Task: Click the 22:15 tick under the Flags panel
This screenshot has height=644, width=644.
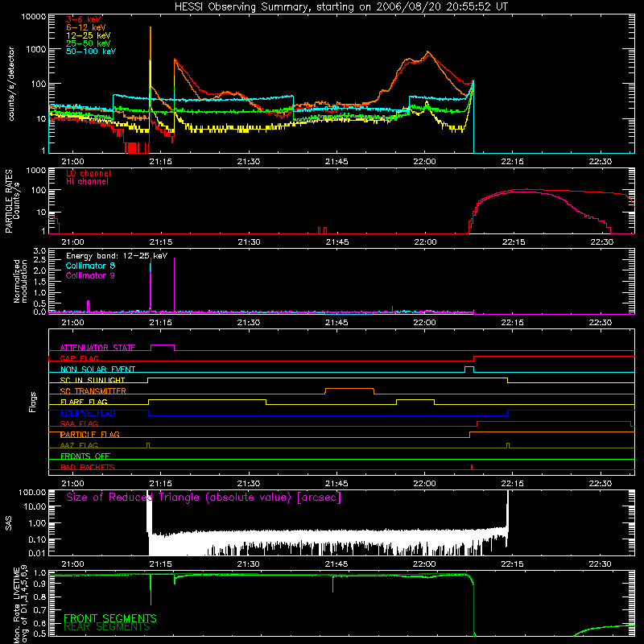Action: coord(512,484)
